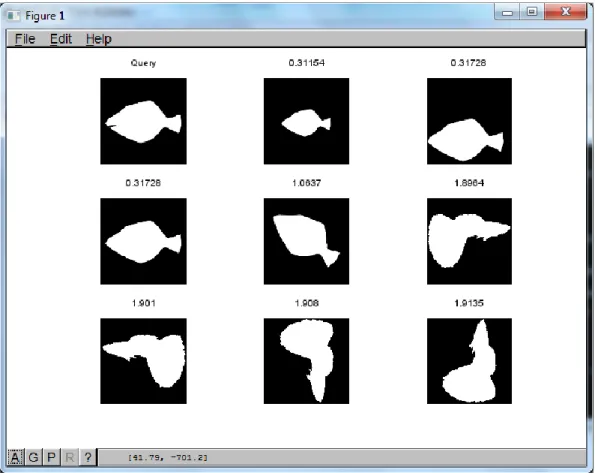
Task: Click the 1.901 score label
Action: 143,303
